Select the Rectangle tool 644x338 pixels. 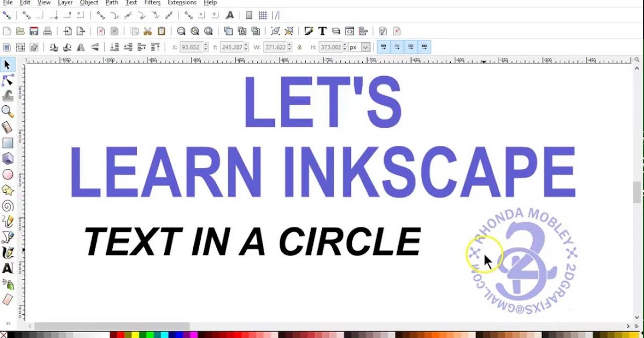[8, 143]
